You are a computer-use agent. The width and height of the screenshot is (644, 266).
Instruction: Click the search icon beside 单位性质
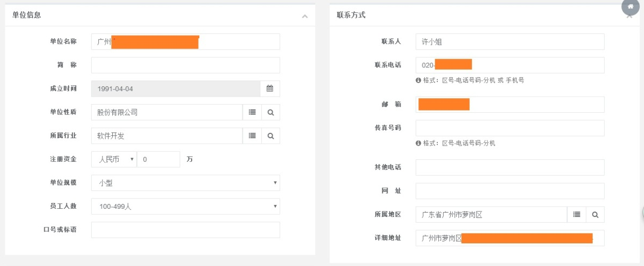(x=270, y=112)
